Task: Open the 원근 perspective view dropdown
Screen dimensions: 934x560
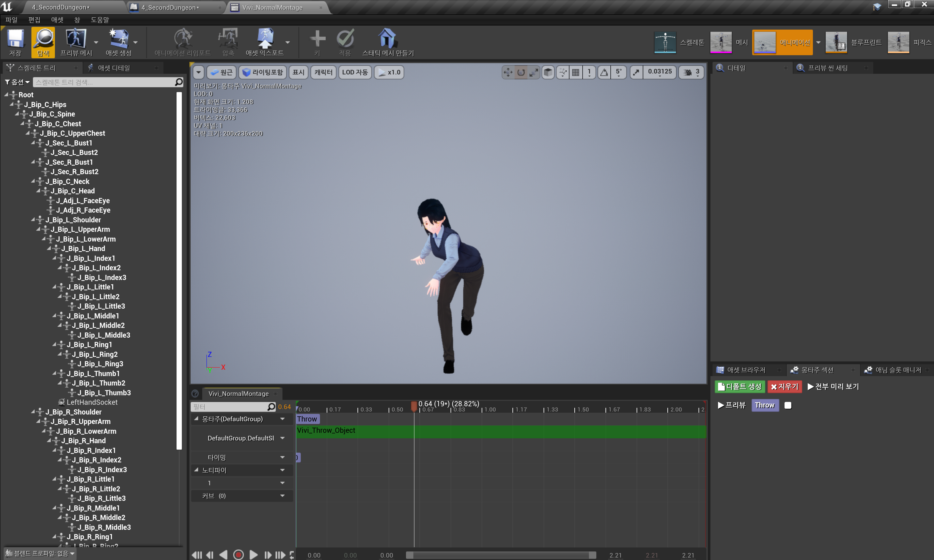Action: (221, 72)
